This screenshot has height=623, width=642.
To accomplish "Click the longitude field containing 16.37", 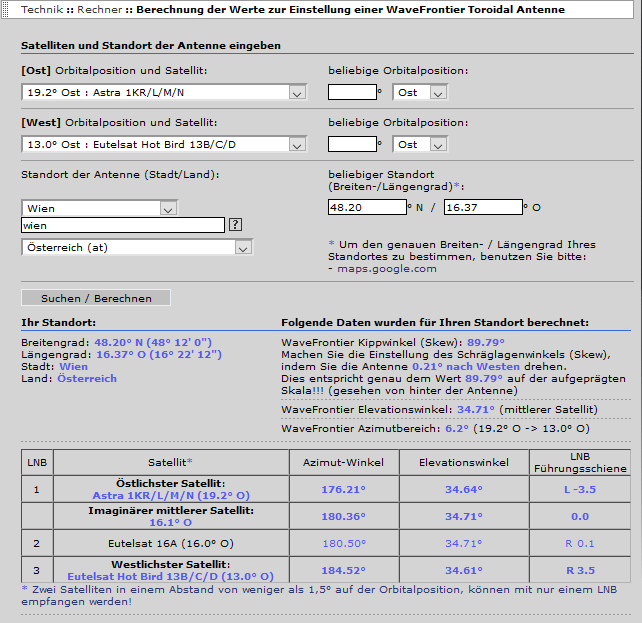I will 483,207.
